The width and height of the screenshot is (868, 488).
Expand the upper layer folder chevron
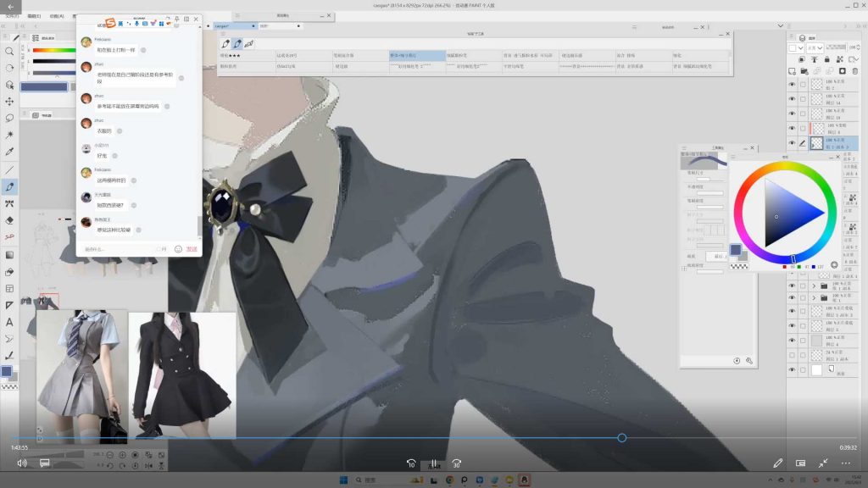(814, 286)
